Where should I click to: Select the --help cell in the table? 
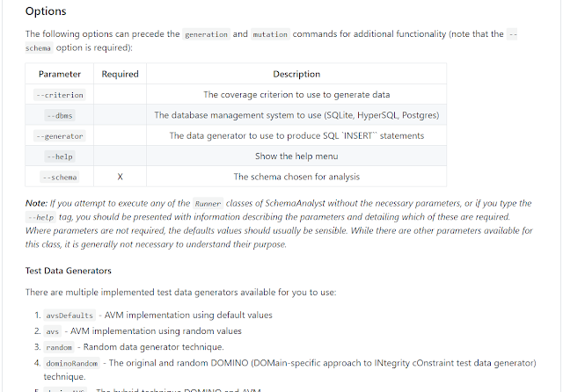(x=60, y=156)
